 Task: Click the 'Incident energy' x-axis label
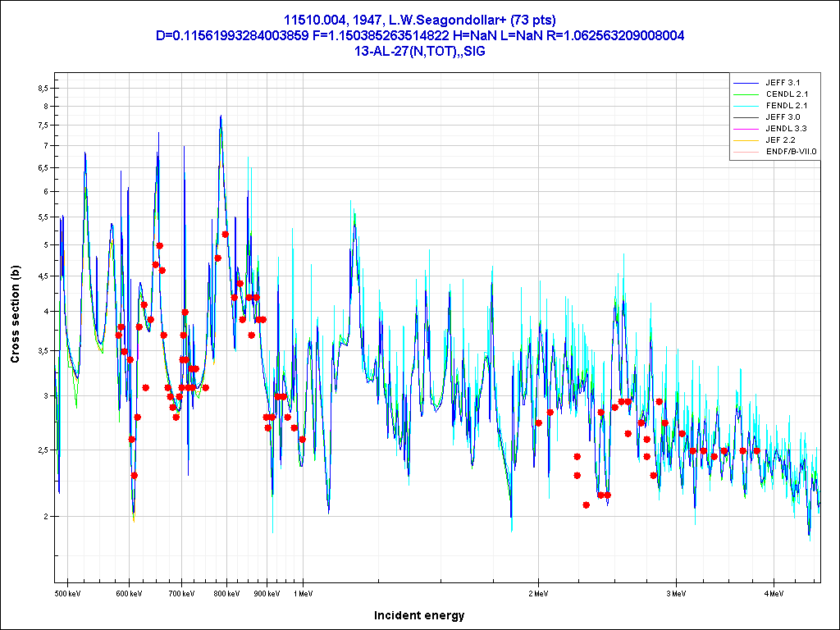(x=419, y=615)
